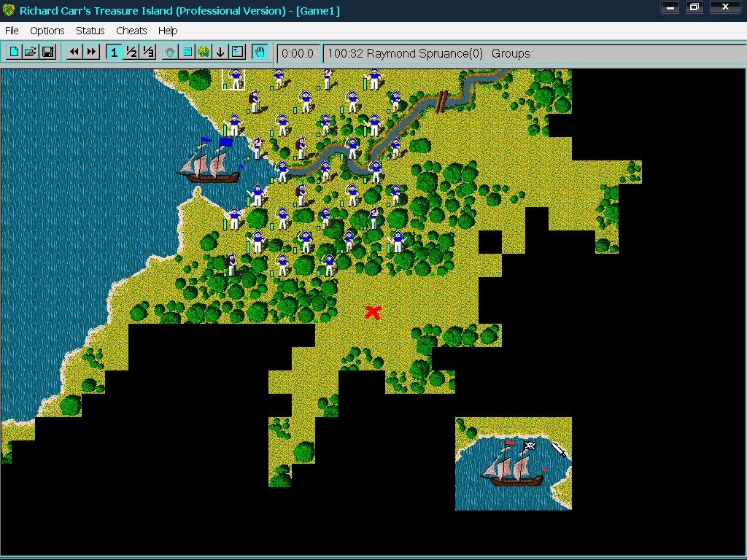Screen dimensions: 747x560
Task: Maximize the Treasure Island window
Action: 694,7
